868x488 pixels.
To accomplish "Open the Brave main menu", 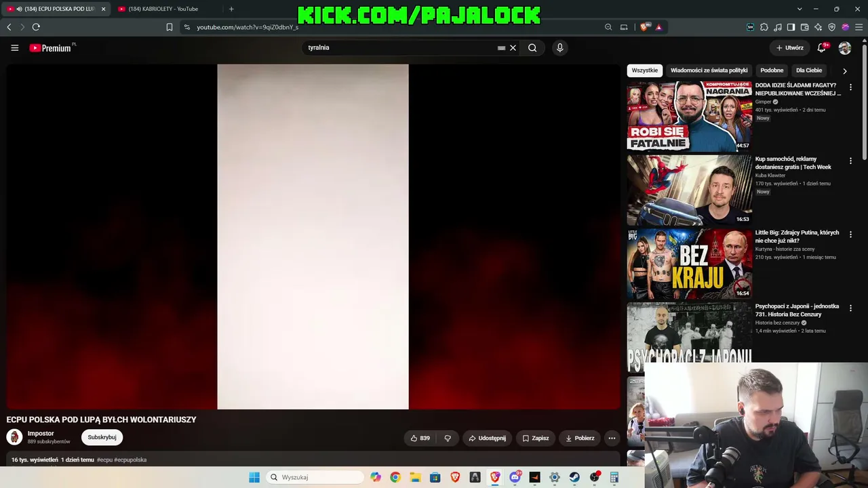I will coord(859,27).
